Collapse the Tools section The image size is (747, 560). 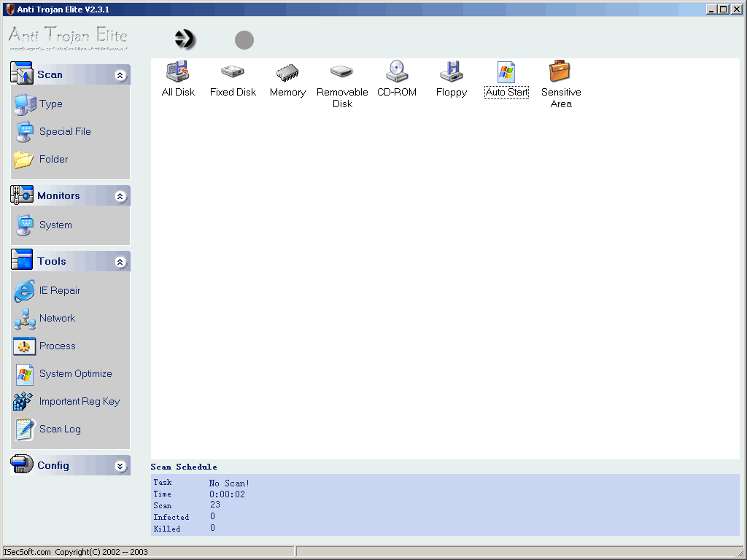click(x=120, y=262)
